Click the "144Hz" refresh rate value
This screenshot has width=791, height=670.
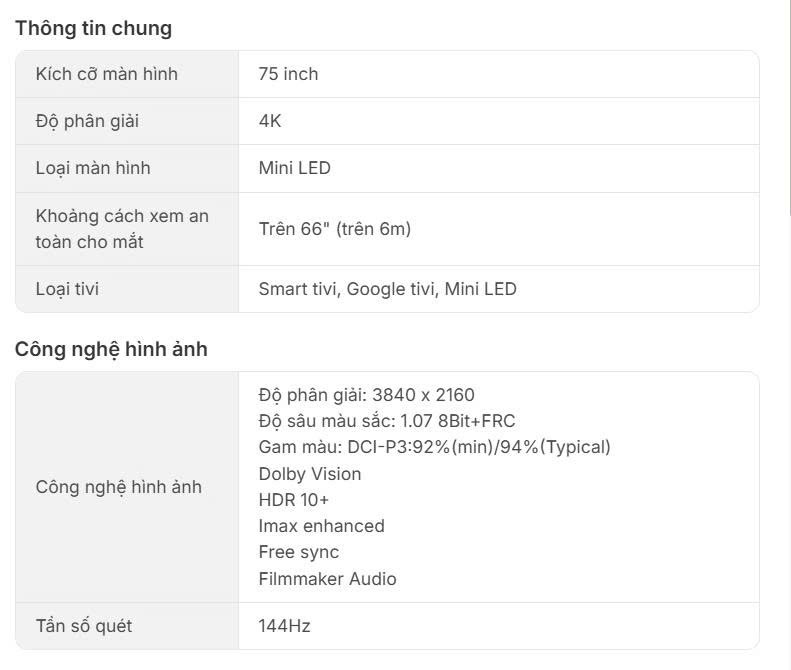(284, 626)
